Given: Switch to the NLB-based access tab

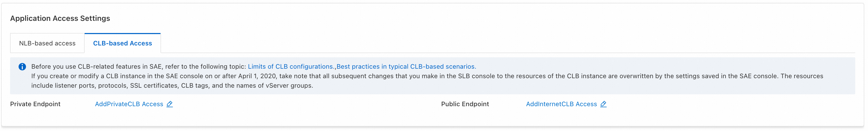Looking at the screenshot, I should coord(47,43).
